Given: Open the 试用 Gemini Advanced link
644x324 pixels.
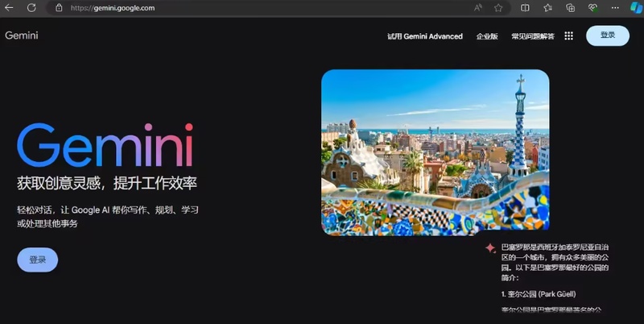Looking at the screenshot, I should click(425, 36).
